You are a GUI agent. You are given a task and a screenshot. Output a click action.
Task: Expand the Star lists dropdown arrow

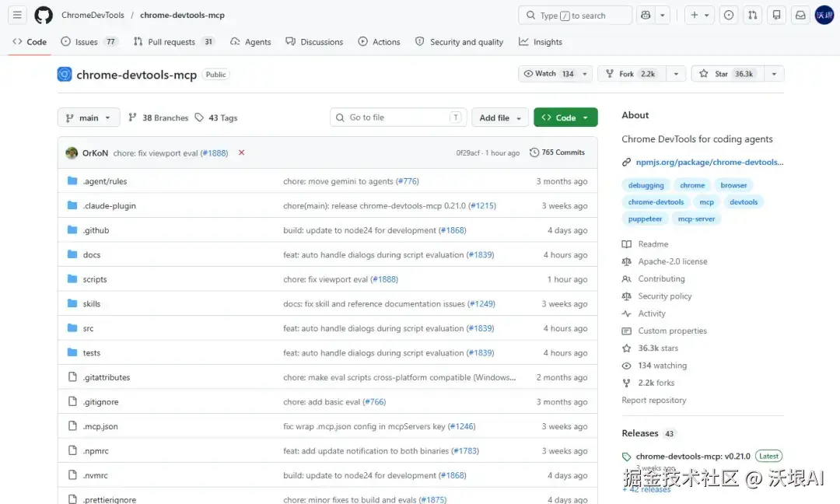pos(774,74)
